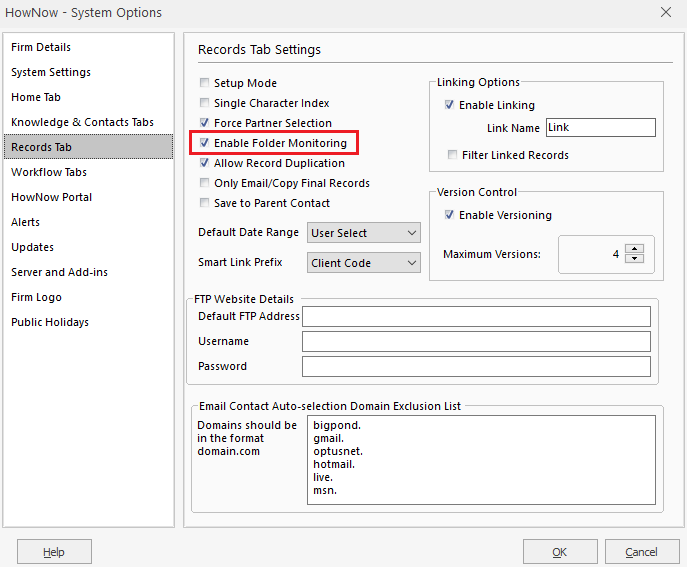Close the System Options dialog
The height and width of the screenshot is (567, 687).
(666, 12)
